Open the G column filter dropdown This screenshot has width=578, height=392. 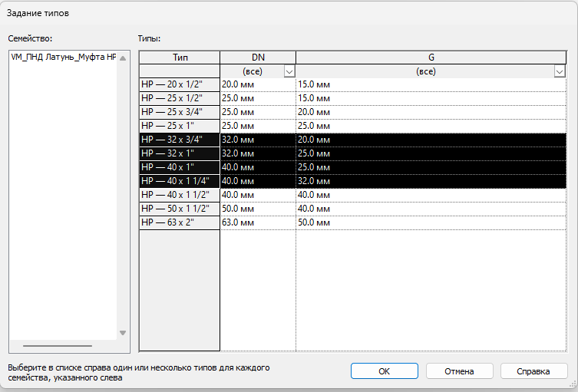point(560,71)
